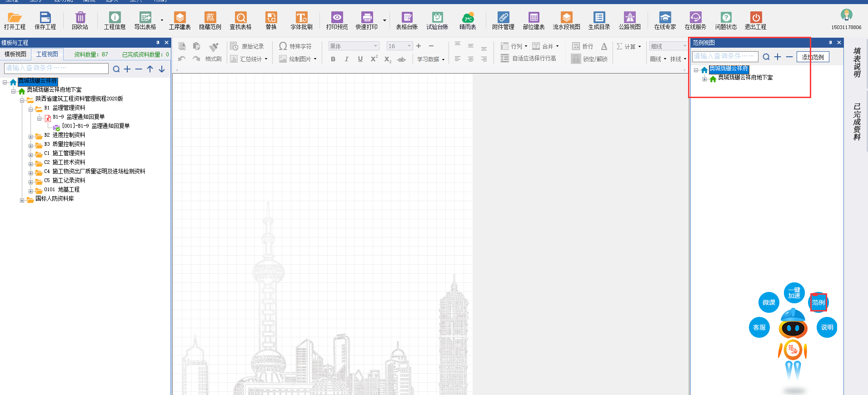Open the 晴雨表 weather table
The width and height of the screenshot is (868, 395).
[468, 21]
